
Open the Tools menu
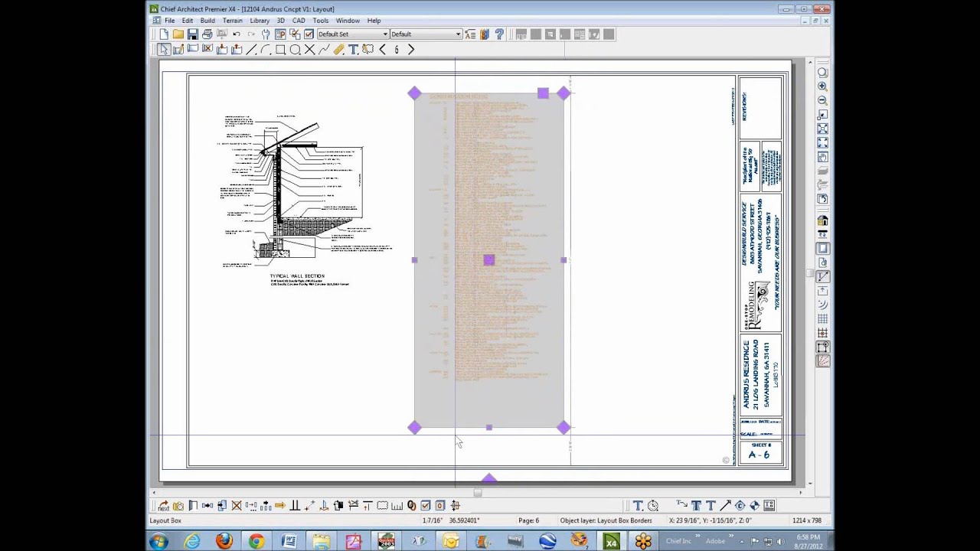pyautogui.click(x=321, y=21)
